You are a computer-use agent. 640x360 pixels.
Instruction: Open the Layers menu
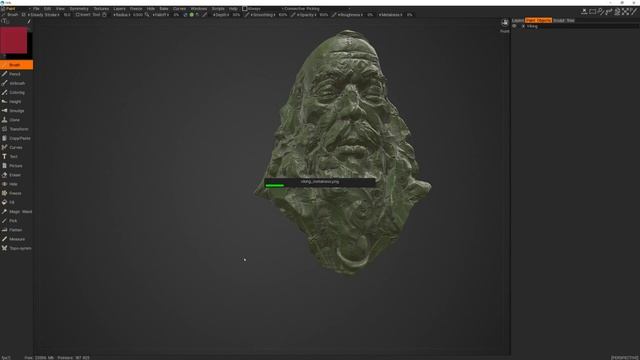click(119, 9)
